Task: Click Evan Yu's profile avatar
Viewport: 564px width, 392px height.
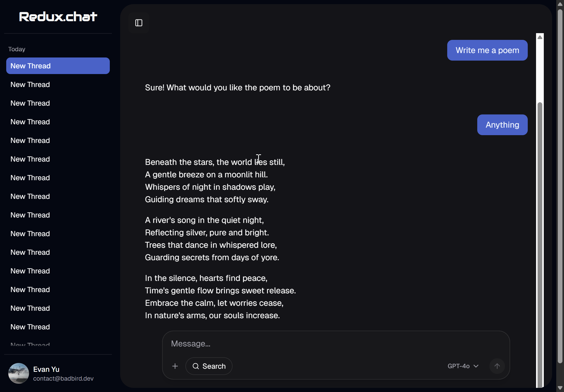Action: click(x=19, y=373)
